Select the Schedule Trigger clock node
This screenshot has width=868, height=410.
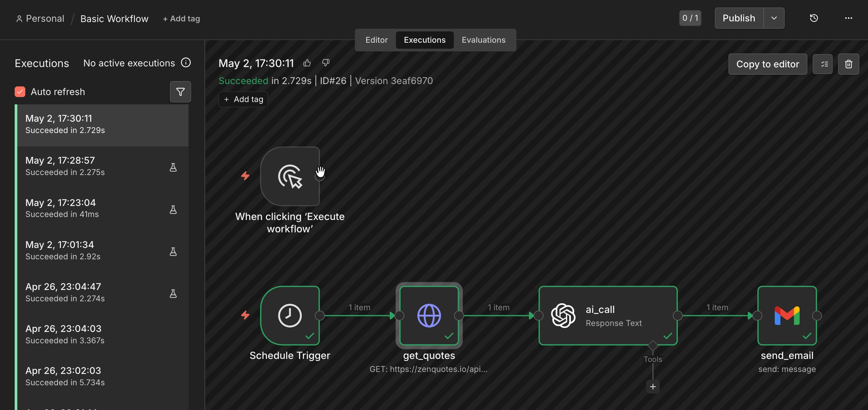pos(290,315)
